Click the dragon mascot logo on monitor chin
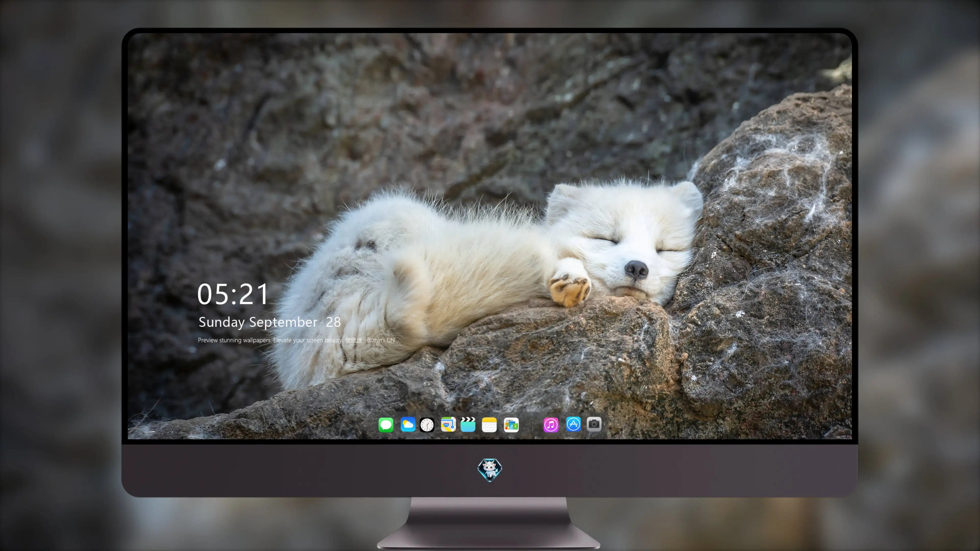 490,470
